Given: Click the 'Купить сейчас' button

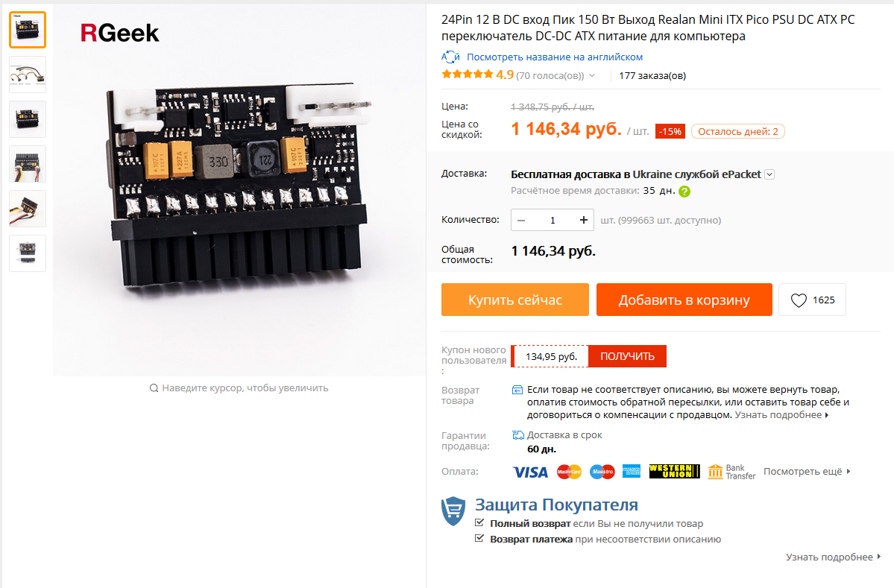Looking at the screenshot, I should click(514, 300).
